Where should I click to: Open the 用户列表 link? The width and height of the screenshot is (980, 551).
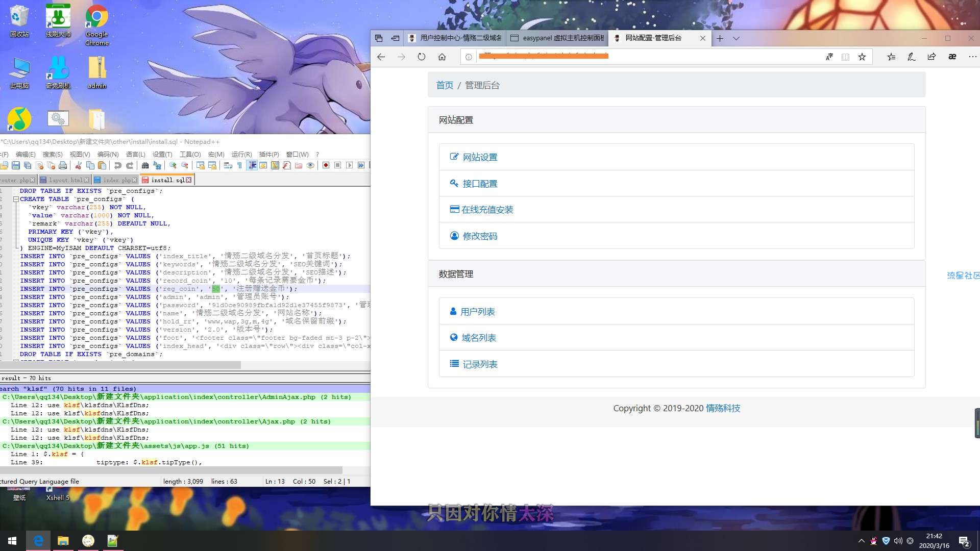click(477, 312)
